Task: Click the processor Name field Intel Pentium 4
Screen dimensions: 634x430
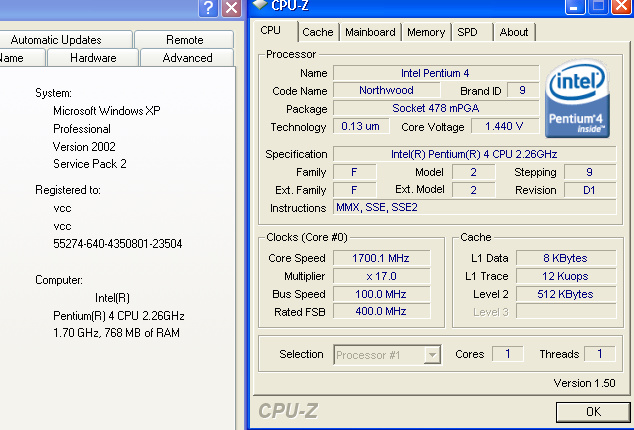Action: [435, 73]
